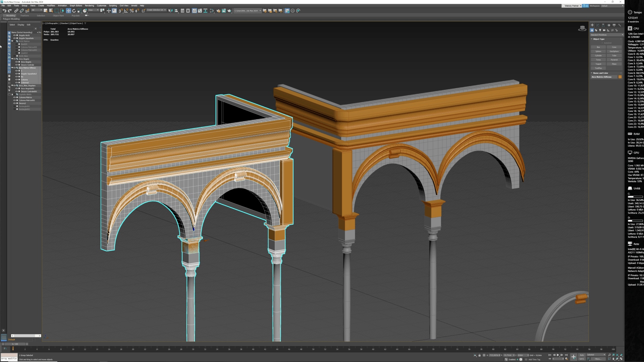Open the Modifiers menu

[51, 6]
